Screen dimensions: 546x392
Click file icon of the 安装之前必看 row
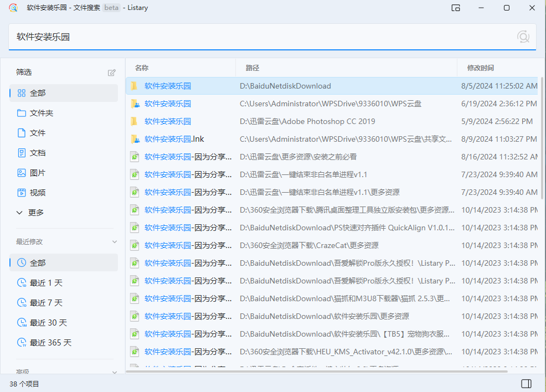(135, 157)
